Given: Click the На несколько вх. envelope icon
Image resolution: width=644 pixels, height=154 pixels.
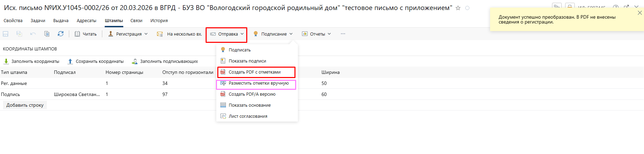Looking at the screenshot, I should (160, 34).
